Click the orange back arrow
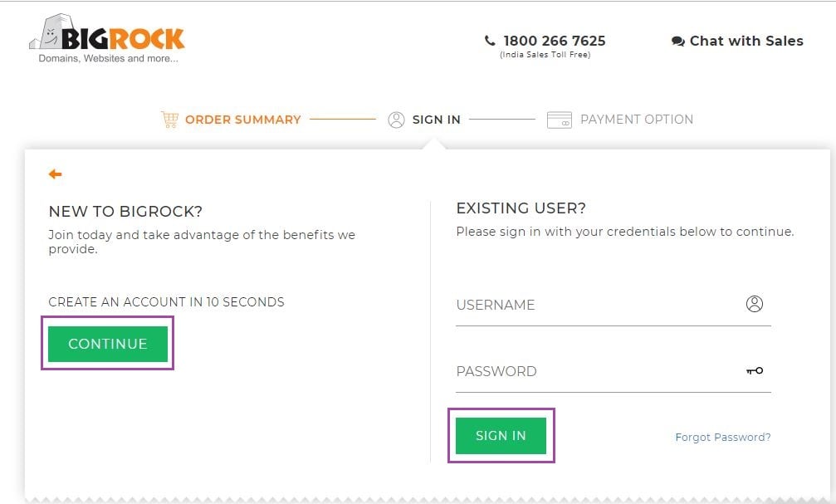The height and width of the screenshot is (504, 836). click(55, 174)
